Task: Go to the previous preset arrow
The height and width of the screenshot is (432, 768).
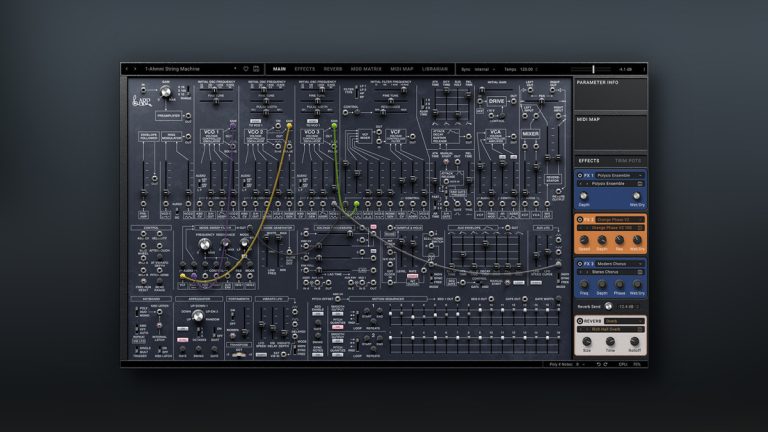Action: (x=127, y=69)
